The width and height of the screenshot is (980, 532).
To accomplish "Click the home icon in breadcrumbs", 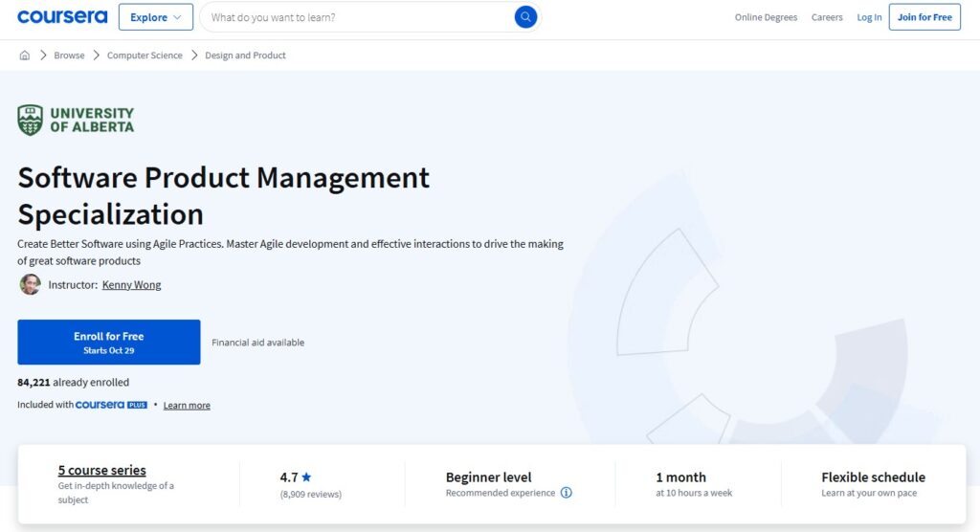I will 24,55.
